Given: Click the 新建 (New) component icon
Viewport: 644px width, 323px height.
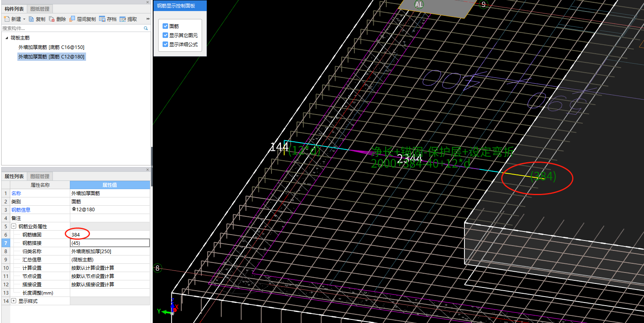Looking at the screenshot, I should pos(7,19).
